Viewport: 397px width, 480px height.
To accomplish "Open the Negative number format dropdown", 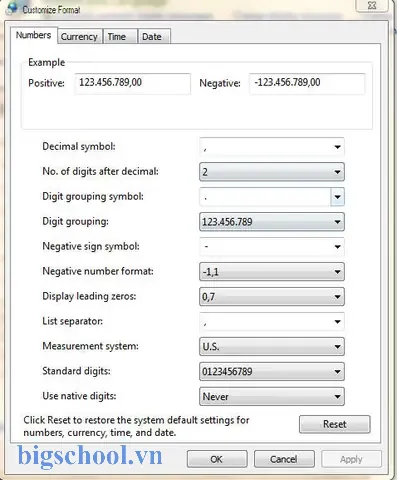I will coord(272,272).
